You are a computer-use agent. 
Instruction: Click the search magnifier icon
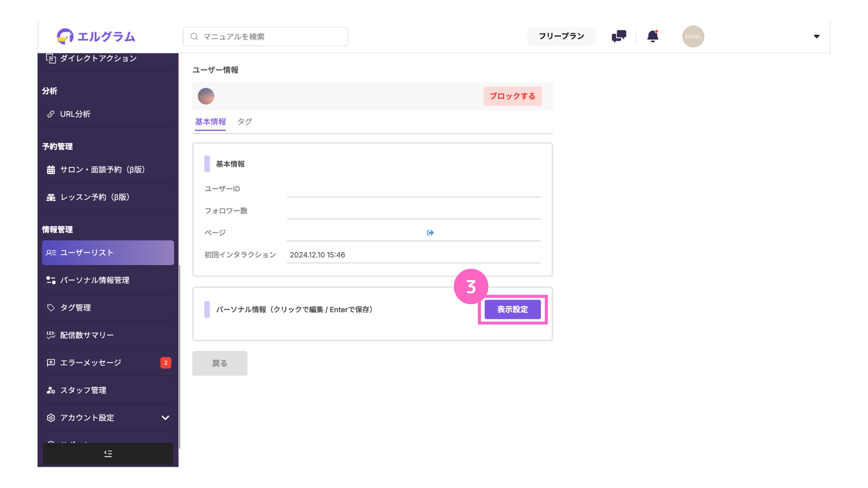pyautogui.click(x=194, y=37)
